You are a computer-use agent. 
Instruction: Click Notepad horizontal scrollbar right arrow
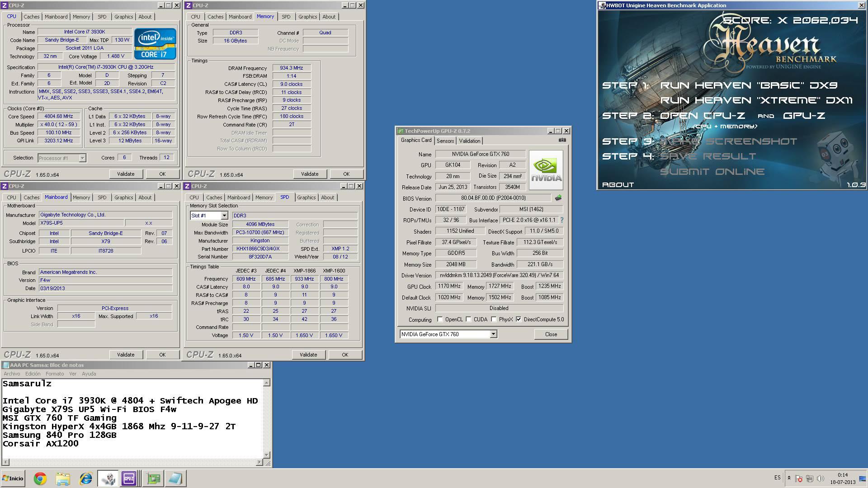[259, 462]
